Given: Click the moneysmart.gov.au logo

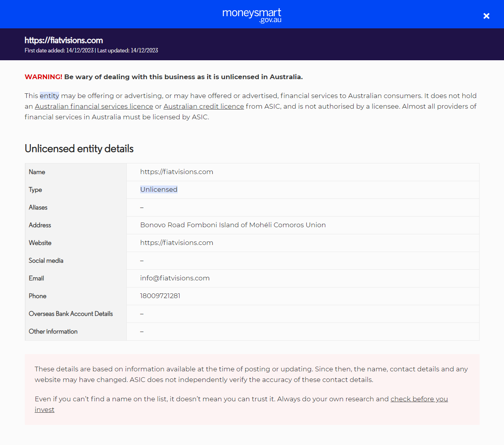Looking at the screenshot, I should coord(252,15).
